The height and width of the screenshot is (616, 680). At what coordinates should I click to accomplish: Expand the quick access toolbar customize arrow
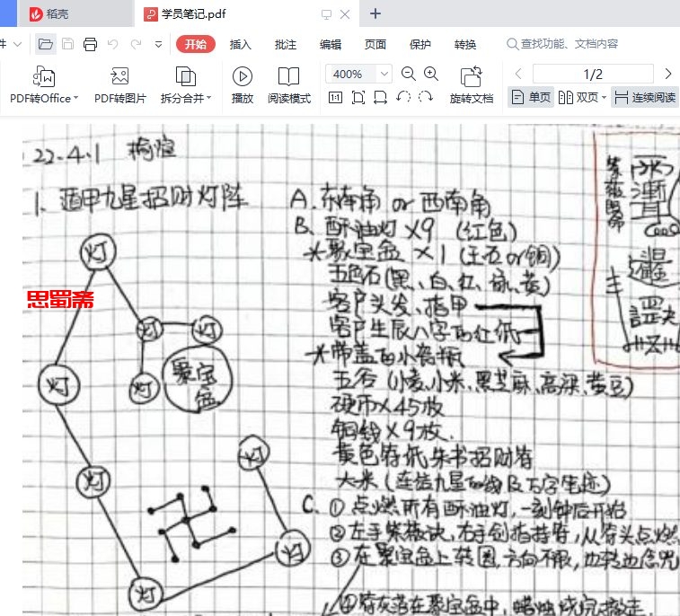[x=158, y=44]
